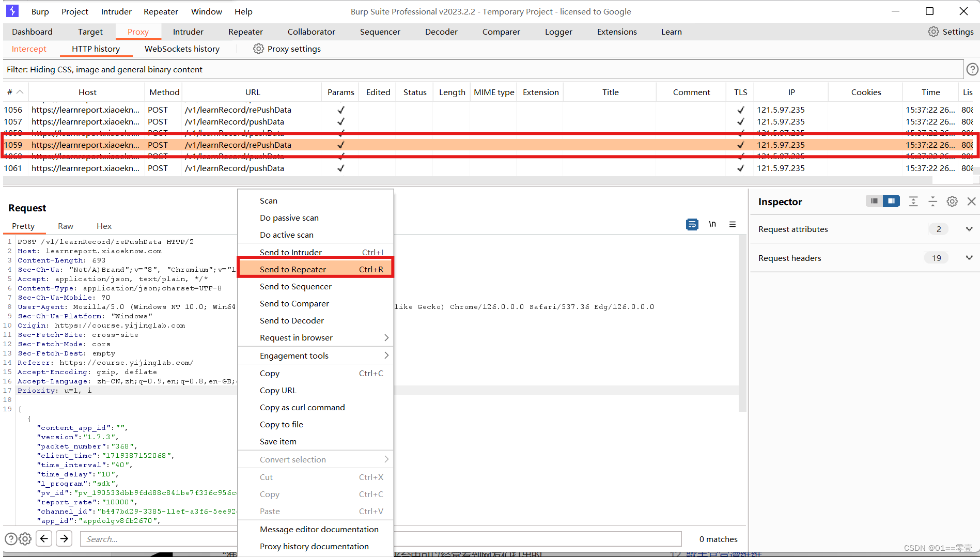Sort by the # column header
This screenshot has height=557, width=980.
point(15,92)
